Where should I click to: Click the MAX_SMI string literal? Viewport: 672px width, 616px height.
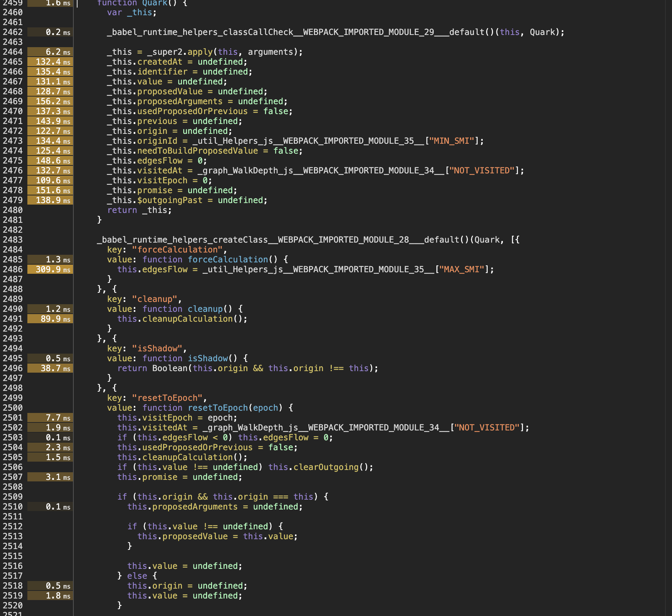(x=461, y=270)
